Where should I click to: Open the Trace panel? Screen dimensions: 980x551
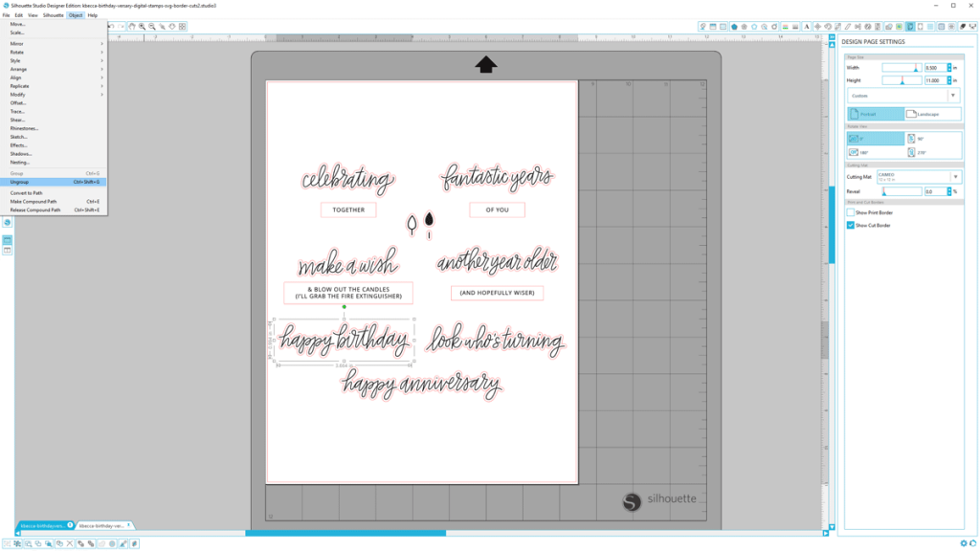[x=889, y=26]
